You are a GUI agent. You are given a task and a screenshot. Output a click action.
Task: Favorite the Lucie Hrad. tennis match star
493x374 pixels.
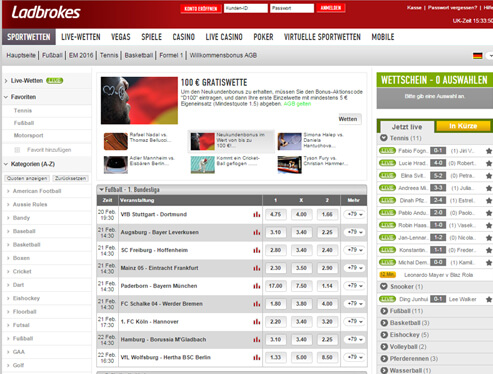pos(489,163)
